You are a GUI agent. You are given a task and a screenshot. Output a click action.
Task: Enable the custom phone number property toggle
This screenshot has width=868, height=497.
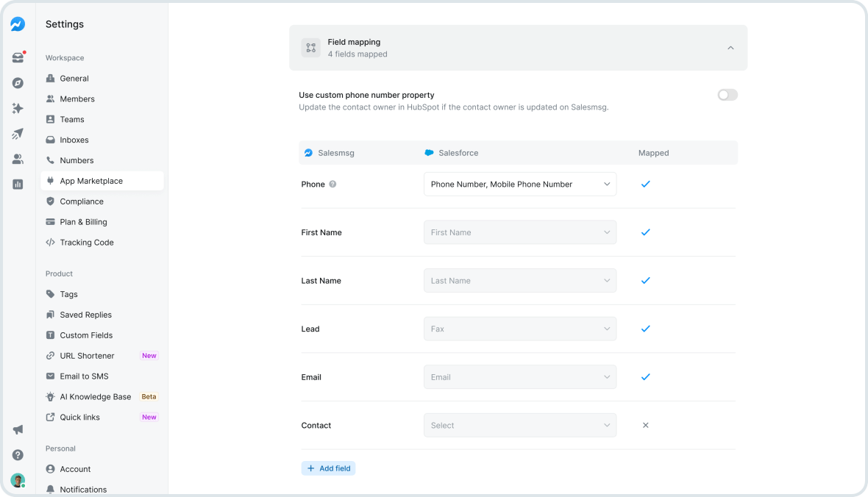click(x=727, y=95)
